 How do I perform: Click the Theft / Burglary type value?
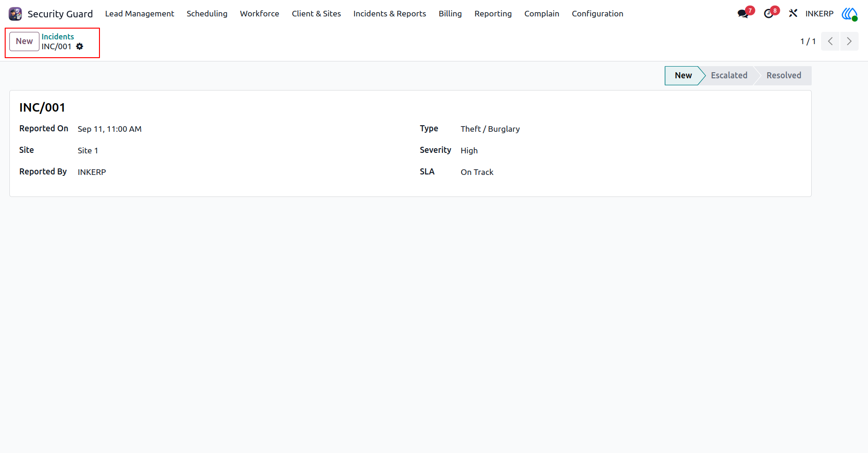pyautogui.click(x=490, y=129)
